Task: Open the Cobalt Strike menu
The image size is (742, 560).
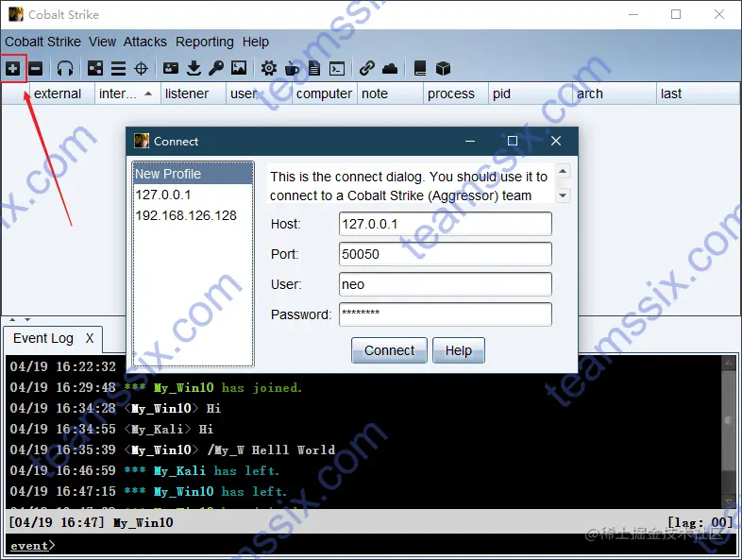Action: pos(43,42)
